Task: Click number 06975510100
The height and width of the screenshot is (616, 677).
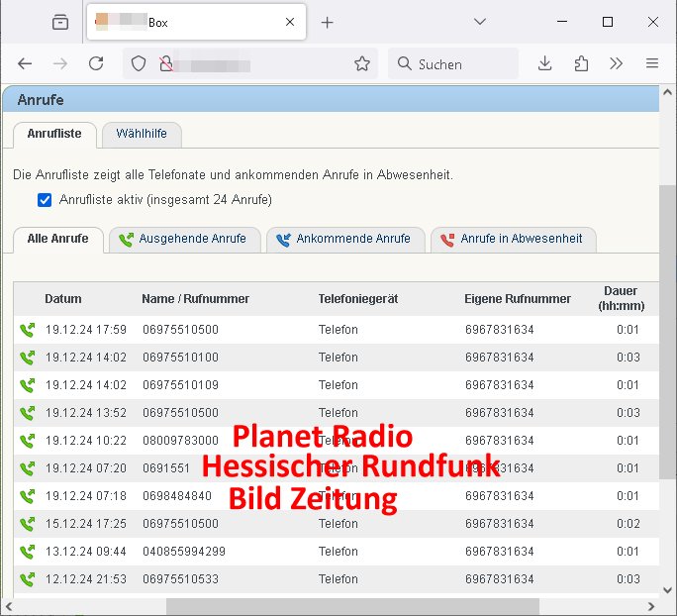Action: pyautogui.click(x=180, y=358)
